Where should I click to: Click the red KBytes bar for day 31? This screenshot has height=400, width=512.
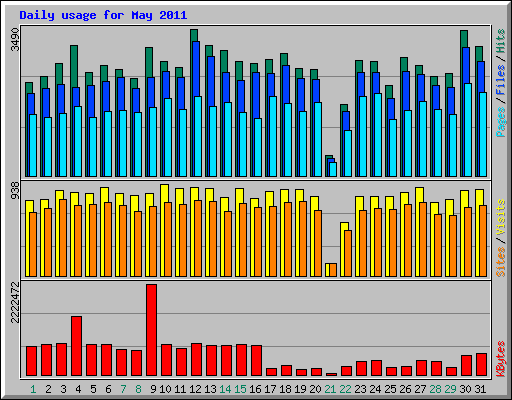tap(481, 365)
